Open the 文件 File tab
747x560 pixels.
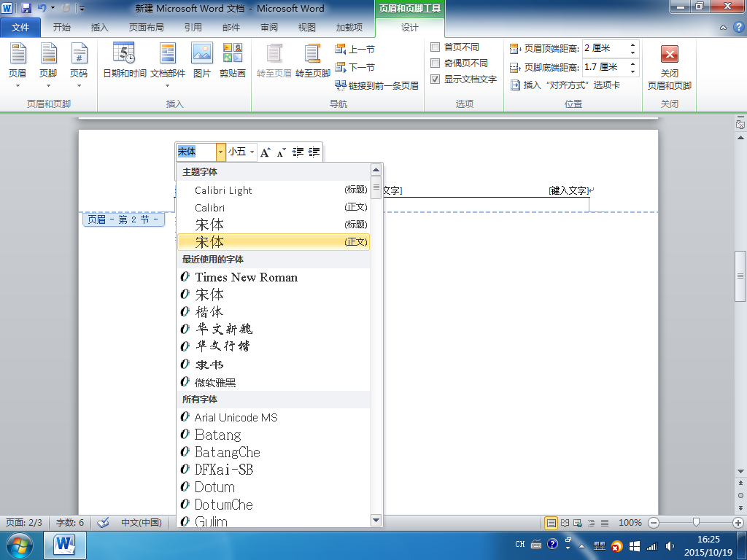(x=20, y=28)
